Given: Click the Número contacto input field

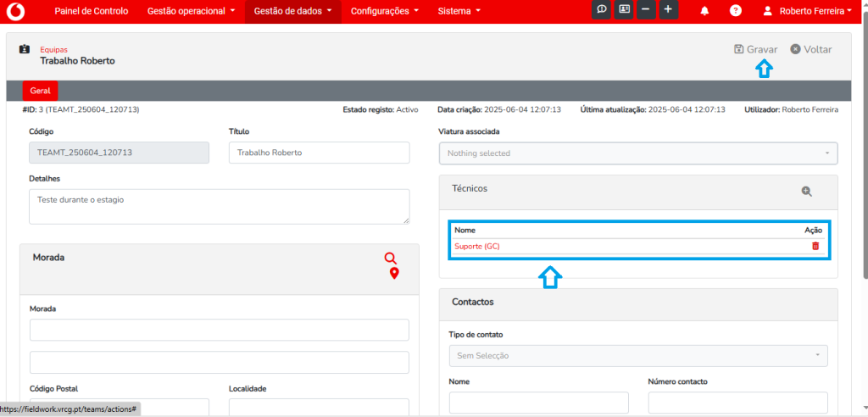Looking at the screenshot, I should (x=738, y=403).
